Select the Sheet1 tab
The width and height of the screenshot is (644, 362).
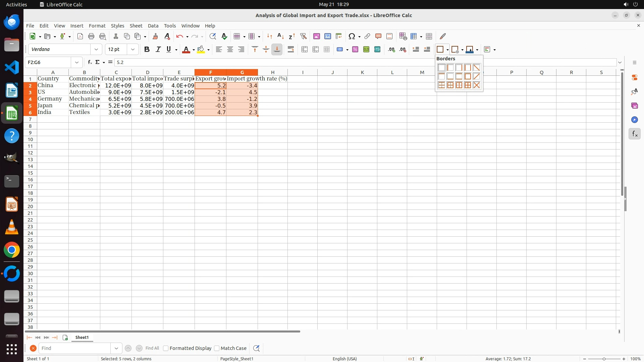[82, 338]
